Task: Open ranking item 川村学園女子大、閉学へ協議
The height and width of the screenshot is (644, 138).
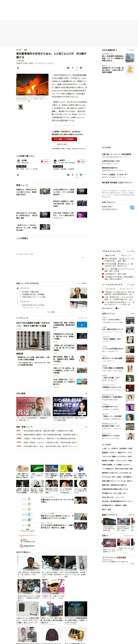Action: 115,274
